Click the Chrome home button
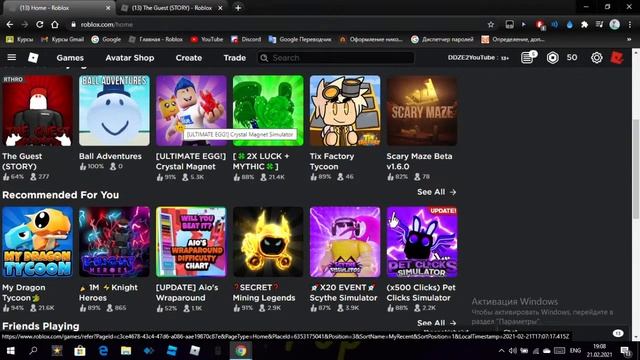This screenshot has height=360, width=640. pos(55,24)
